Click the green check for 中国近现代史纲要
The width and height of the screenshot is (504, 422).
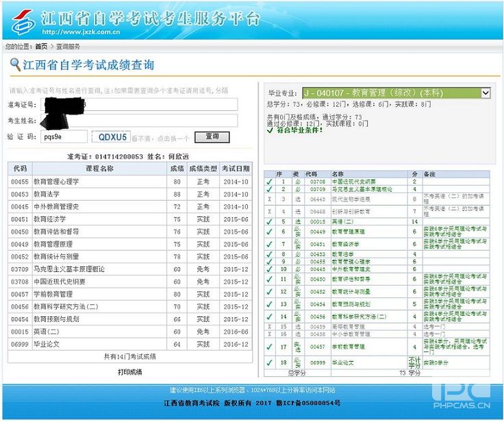(x=269, y=182)
